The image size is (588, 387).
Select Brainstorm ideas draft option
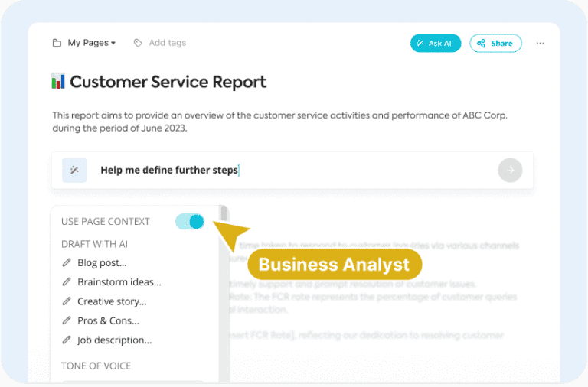pyautogui.click(x=119, y=282)
